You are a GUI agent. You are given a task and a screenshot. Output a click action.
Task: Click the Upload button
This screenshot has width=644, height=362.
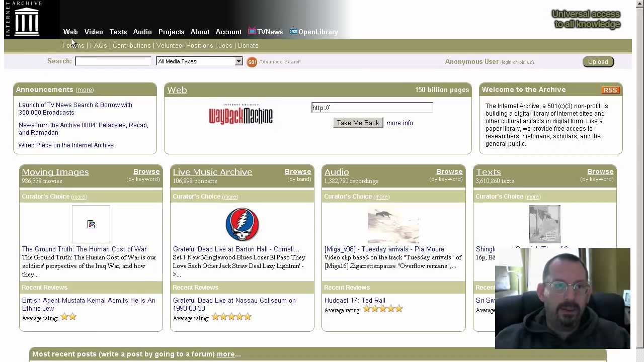[x=598, y=62]
